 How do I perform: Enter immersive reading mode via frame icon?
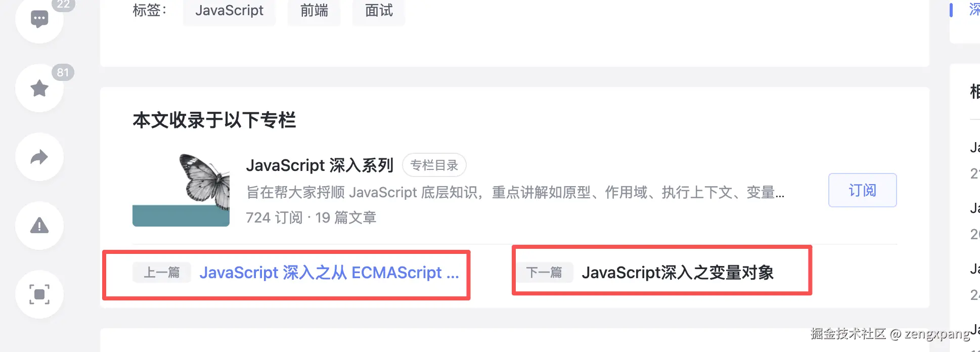point(39,294)
